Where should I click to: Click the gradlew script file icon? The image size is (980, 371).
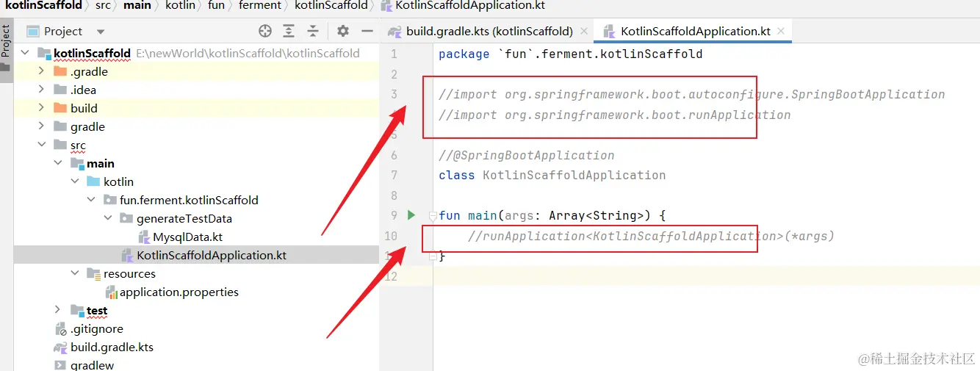click(60, 365)
